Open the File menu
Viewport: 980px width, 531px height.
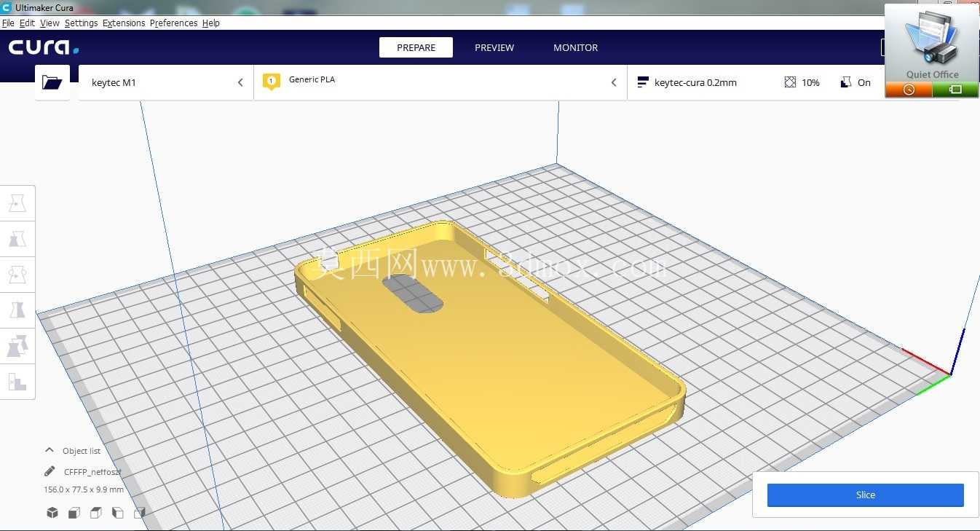pos(8,23)
